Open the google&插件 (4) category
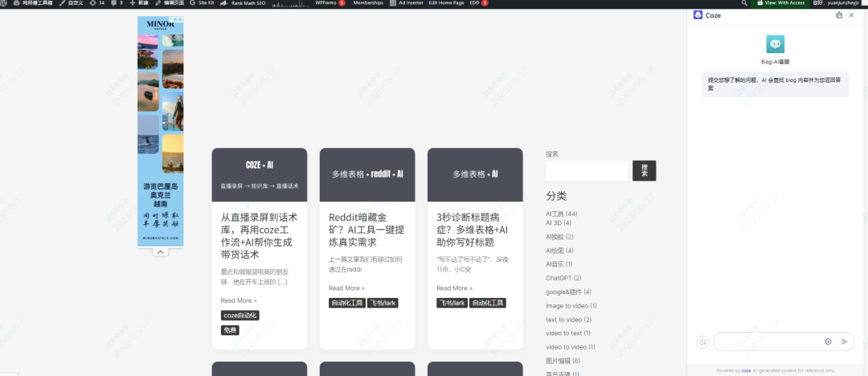Image resolution: width=868 pixels, height=376 pixels. 568,292
